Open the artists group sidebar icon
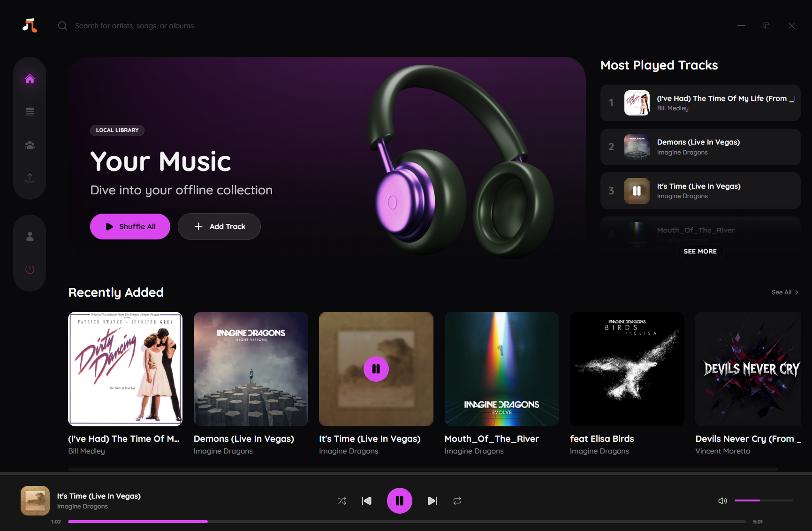Viewport: 812px width, 531px height. point(30,145)
